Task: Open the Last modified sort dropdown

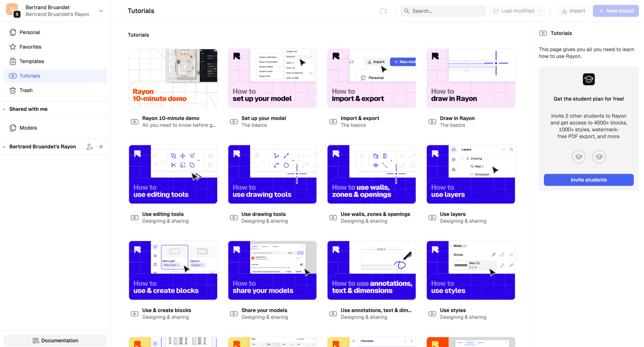Action: [x=517, y=11]
